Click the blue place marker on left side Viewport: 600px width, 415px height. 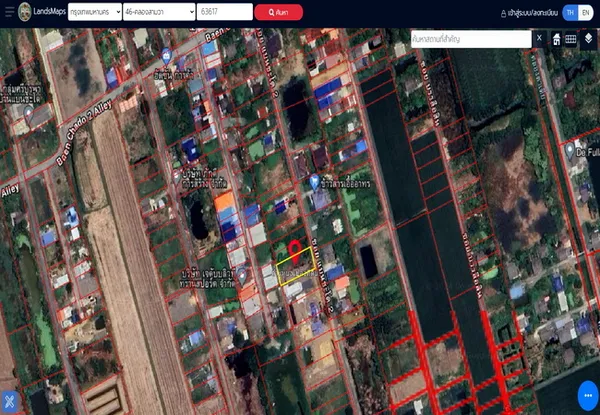click(72, 215)
